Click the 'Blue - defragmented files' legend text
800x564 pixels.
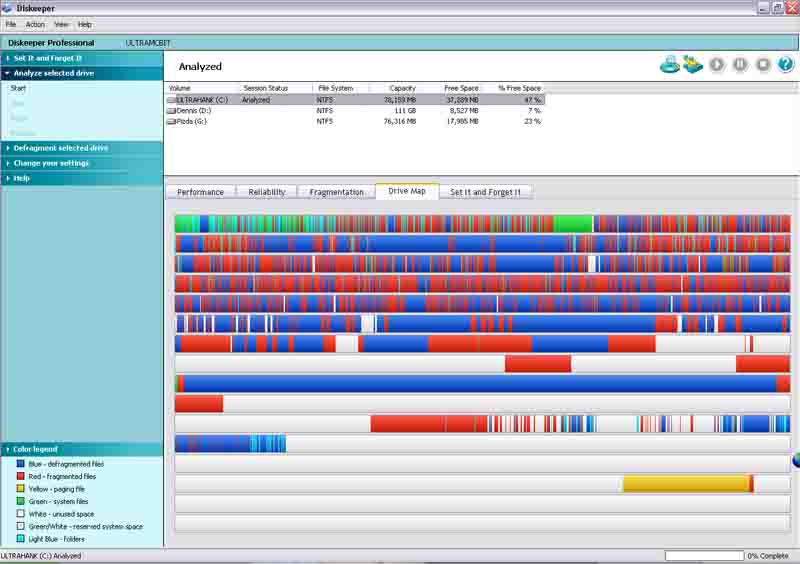[x=66, y=464]
